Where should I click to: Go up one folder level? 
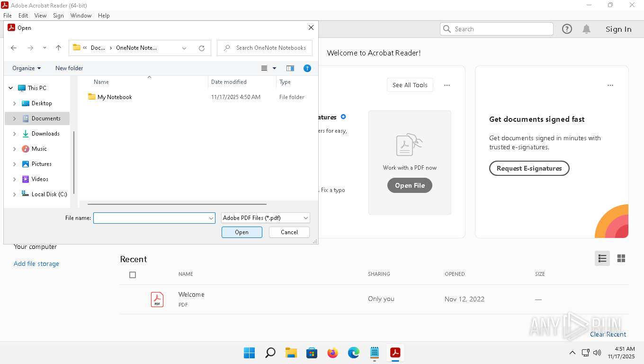[x=59, y=48]
